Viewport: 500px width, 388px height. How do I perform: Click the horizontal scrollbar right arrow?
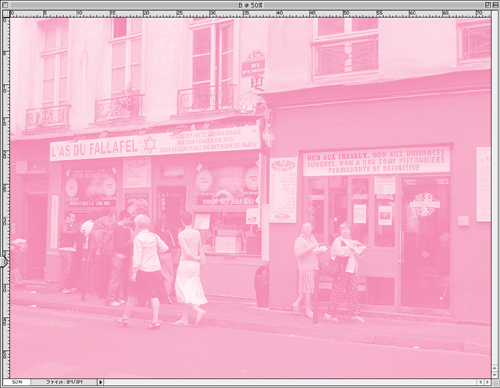click(x=488, y=382)
